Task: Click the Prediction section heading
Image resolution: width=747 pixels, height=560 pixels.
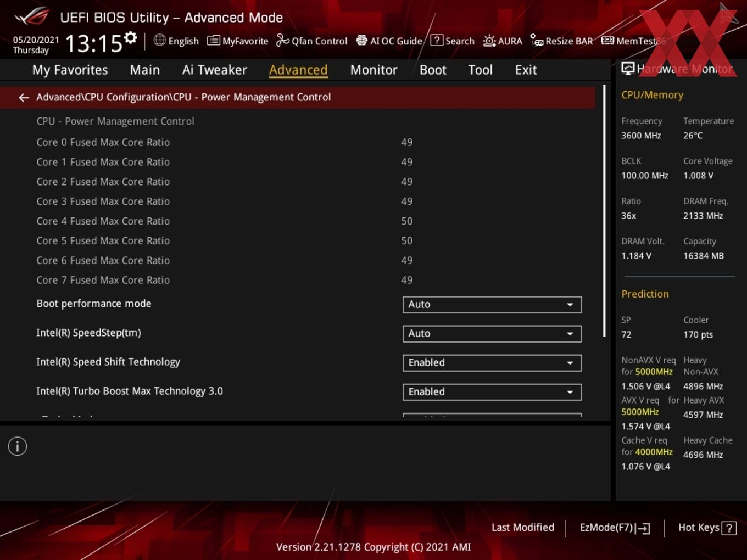Action: (x=645, y=294)
